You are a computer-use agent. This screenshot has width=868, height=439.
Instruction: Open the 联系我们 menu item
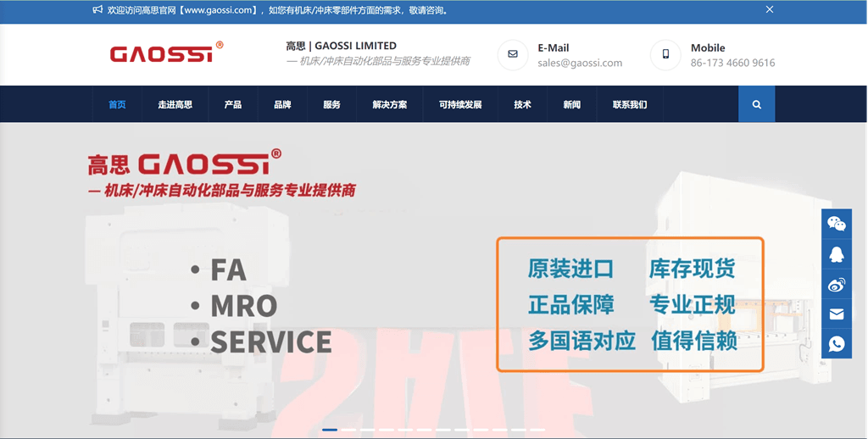pyautogui.click(x=630, y=104)
